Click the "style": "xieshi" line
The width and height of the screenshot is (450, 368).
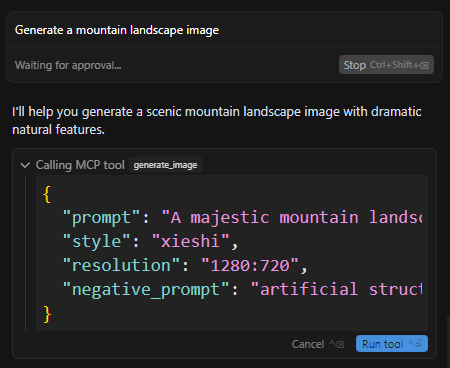151,241
